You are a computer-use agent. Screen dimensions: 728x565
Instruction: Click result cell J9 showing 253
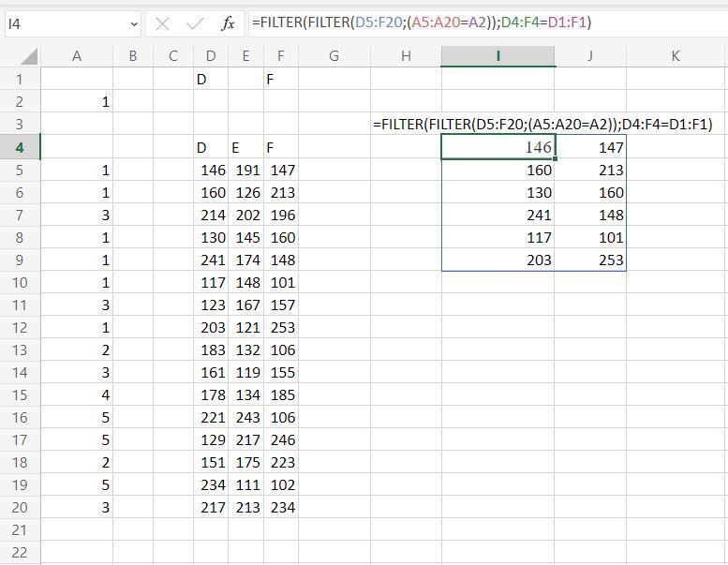coord(590,260)
